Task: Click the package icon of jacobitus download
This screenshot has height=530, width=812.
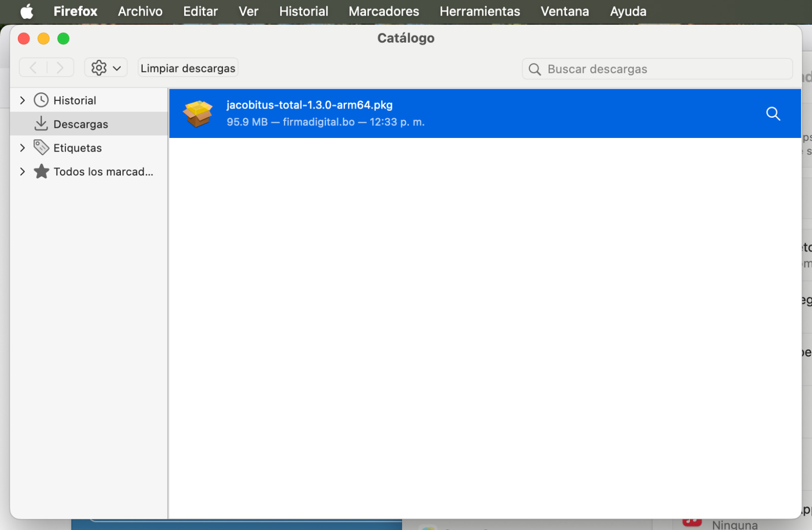Action: coord(198,114)
